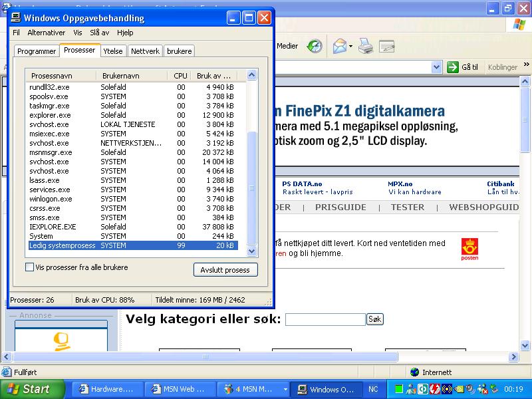Select the rundll32.exe process row
Image resolution: width=532 pixels, height=399 pixels.
tap(133, 87)
